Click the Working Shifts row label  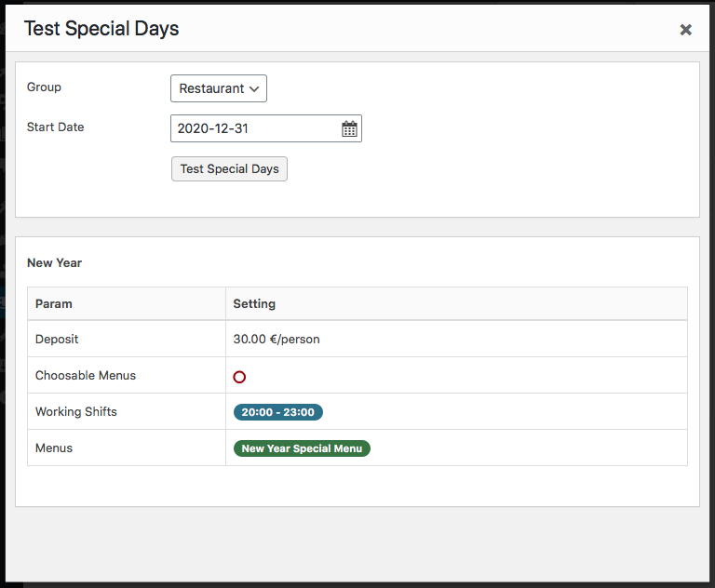(76, 411)
